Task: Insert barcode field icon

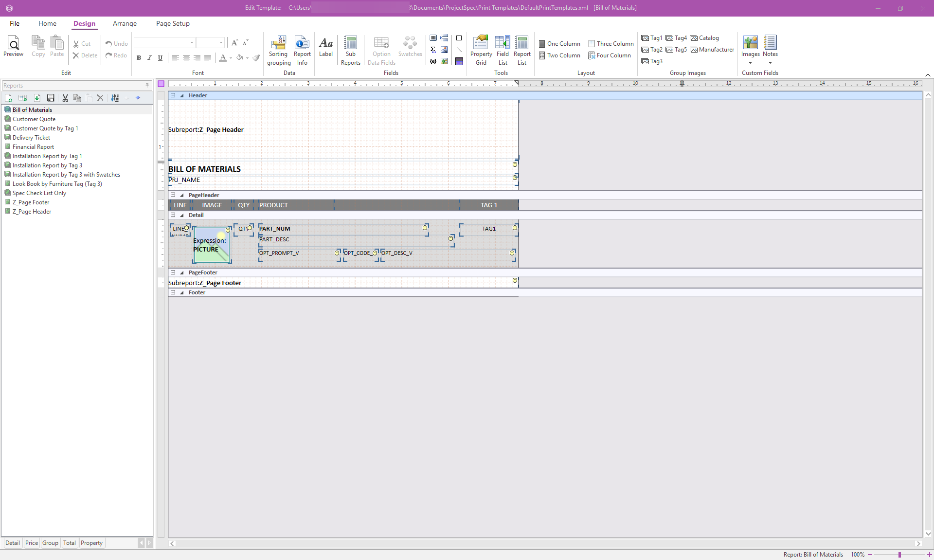Action: (x=433, y=38)
